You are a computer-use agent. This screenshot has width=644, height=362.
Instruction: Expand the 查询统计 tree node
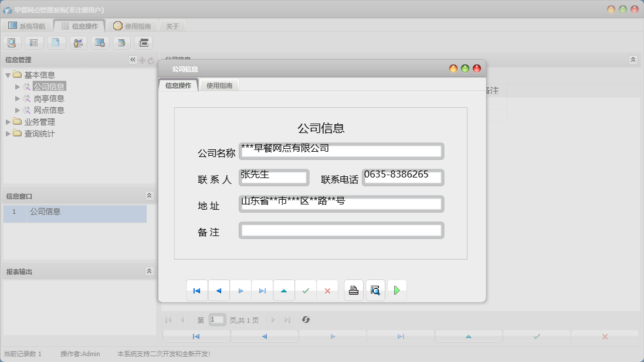[8, 133]
